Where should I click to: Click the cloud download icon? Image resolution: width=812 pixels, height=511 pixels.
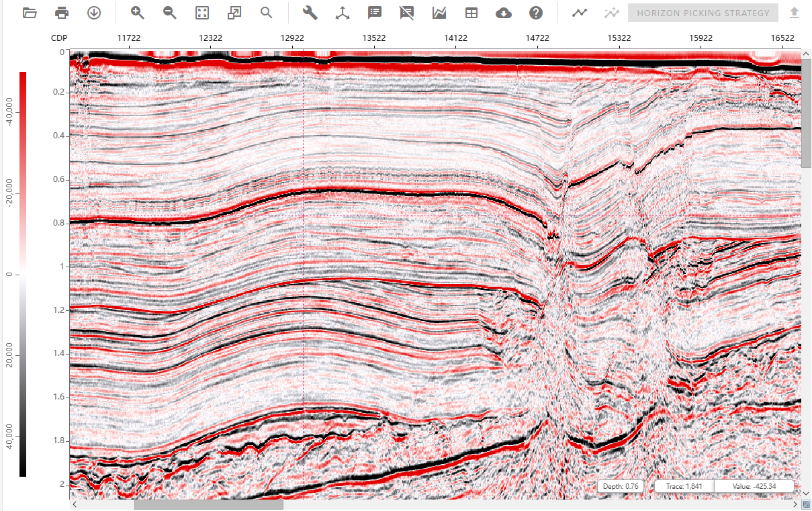point(504,13)
